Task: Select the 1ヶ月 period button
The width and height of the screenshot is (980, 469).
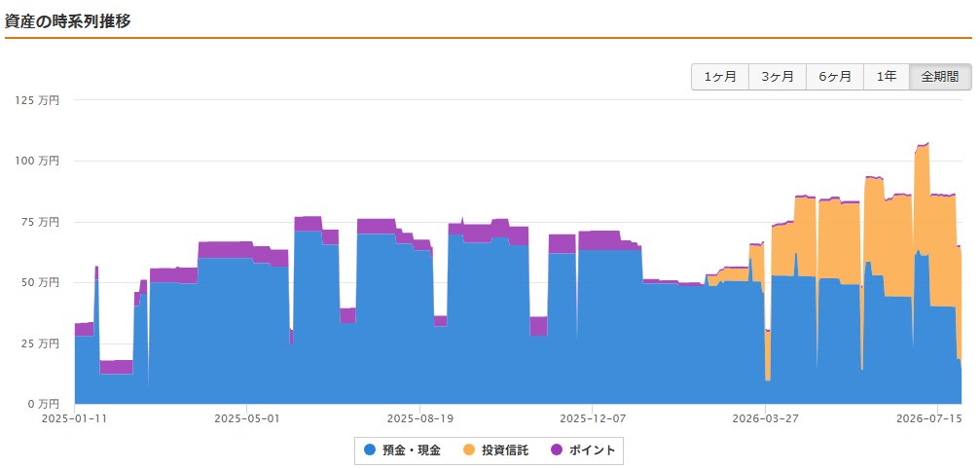Action: 720,77
